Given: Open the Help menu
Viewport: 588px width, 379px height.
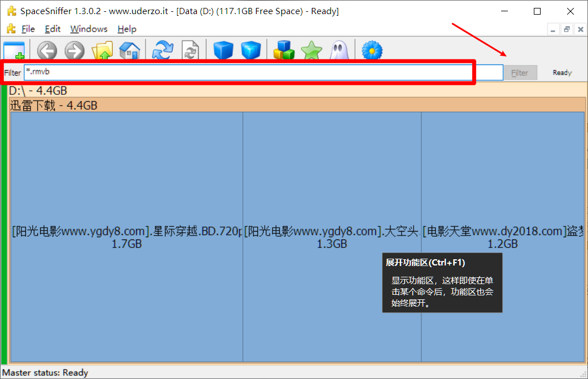Looking at the screenshot, I should pos(127,29).
